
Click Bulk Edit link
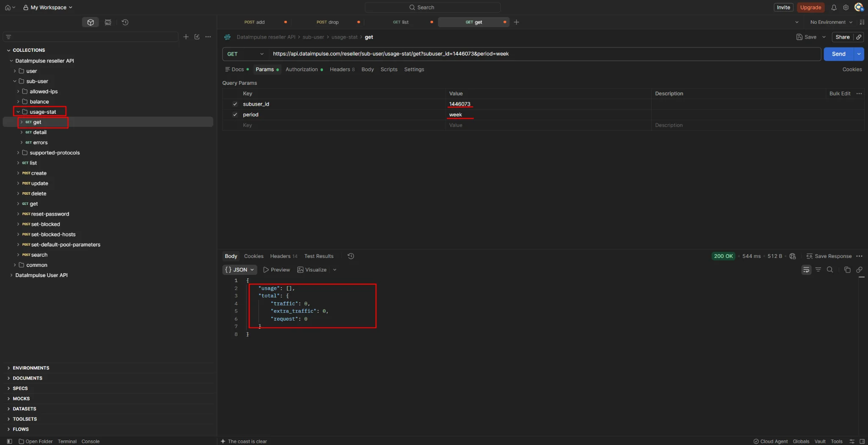(840, 94)
